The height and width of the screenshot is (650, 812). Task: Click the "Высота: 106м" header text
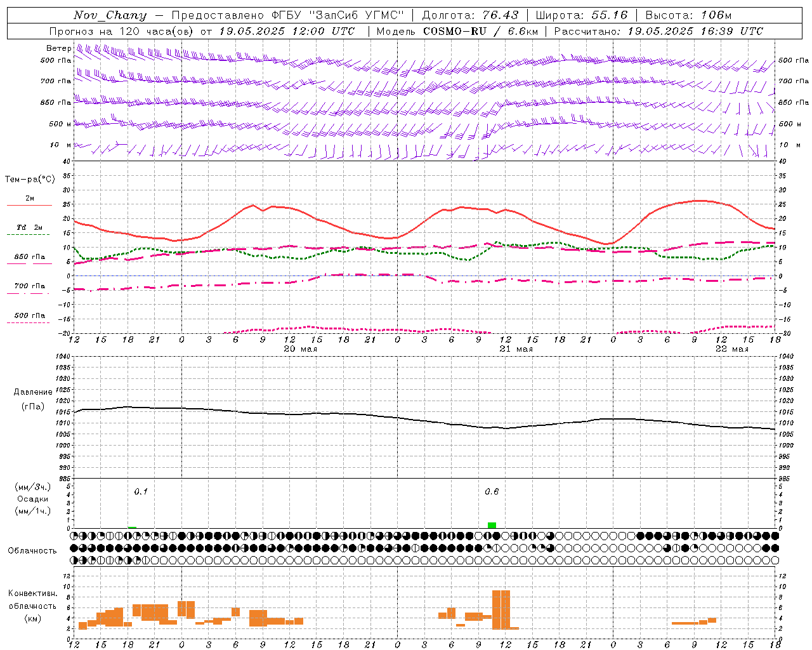point(689,15)
